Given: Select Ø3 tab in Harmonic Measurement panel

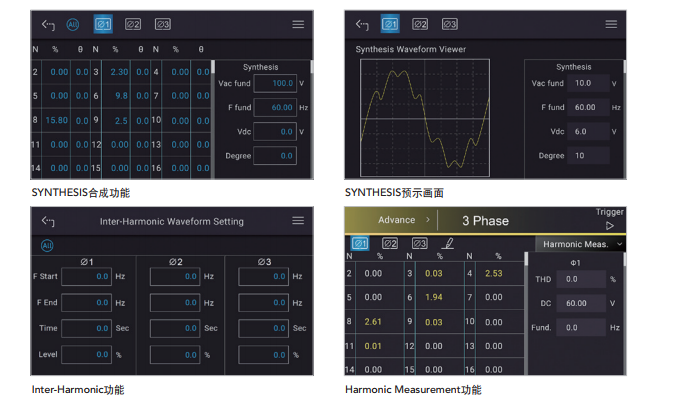Looking at the screenshot, I should pos(419,244).
